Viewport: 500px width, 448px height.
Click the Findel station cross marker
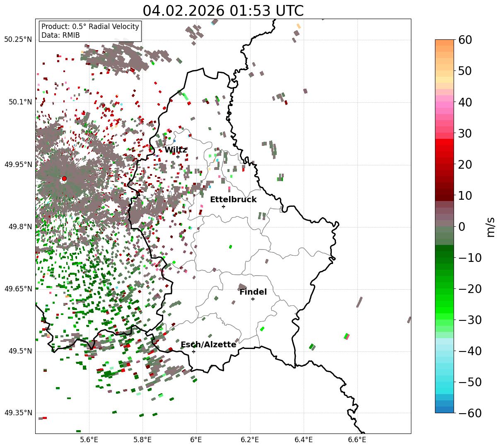point(253,299)
